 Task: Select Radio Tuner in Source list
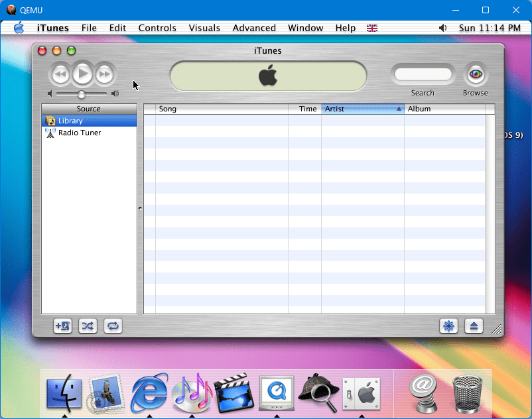79,133
